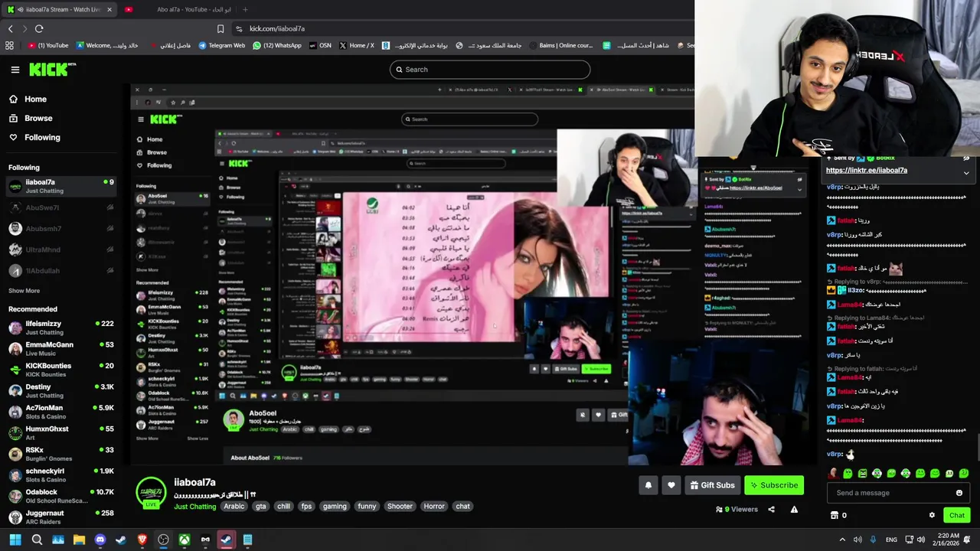Click the Arabic tag

[234, 507]
